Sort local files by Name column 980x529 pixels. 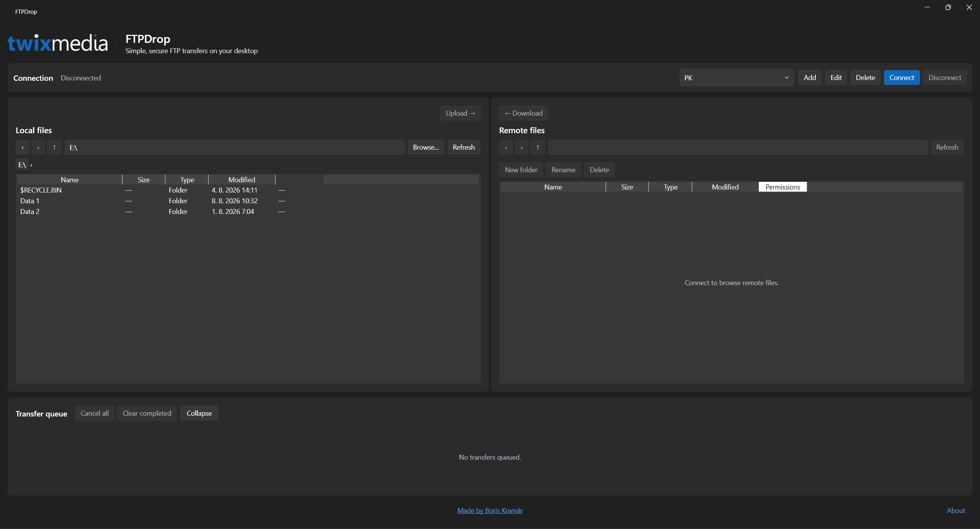click(70, 180)
